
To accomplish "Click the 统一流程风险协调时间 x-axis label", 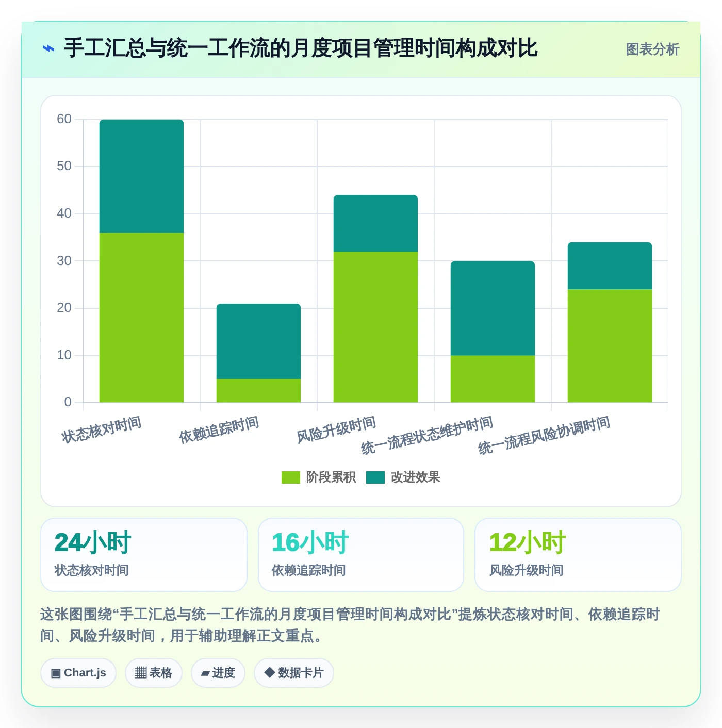I will pyautogui.click(x=544, y=436).
